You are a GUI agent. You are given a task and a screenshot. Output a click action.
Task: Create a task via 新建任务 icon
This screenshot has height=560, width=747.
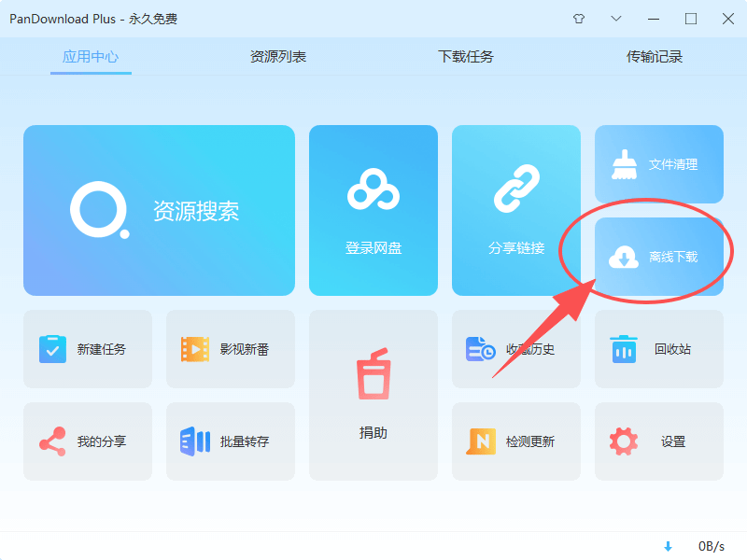[88, 349]
